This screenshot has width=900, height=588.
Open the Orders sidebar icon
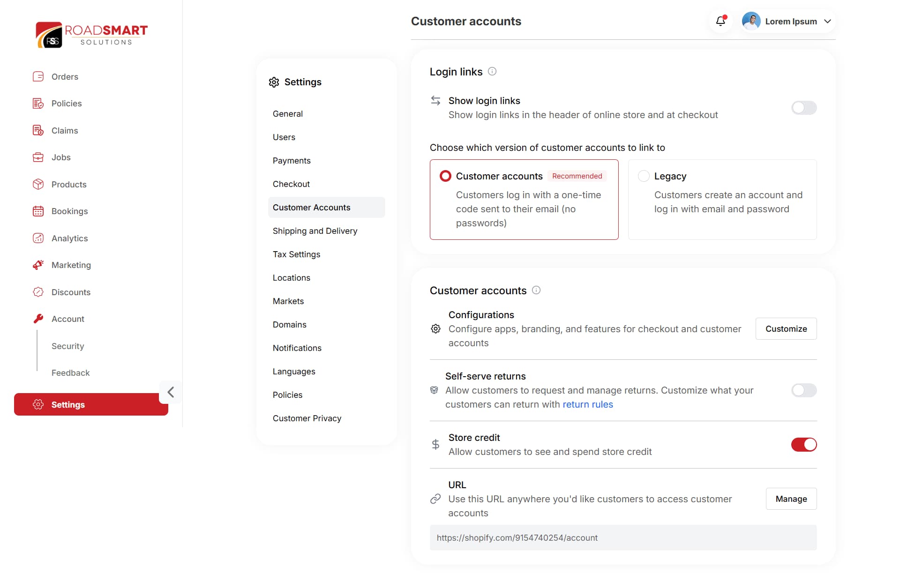[38, 76]
